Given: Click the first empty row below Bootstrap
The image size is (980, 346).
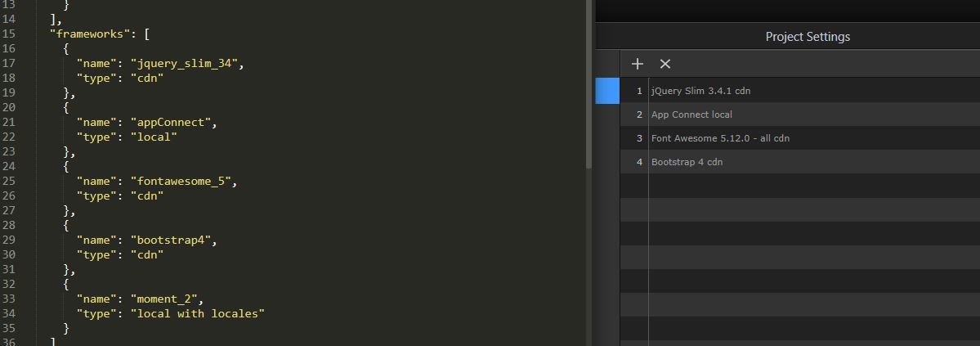Looking at the screenshot, I should click(800, 186).
